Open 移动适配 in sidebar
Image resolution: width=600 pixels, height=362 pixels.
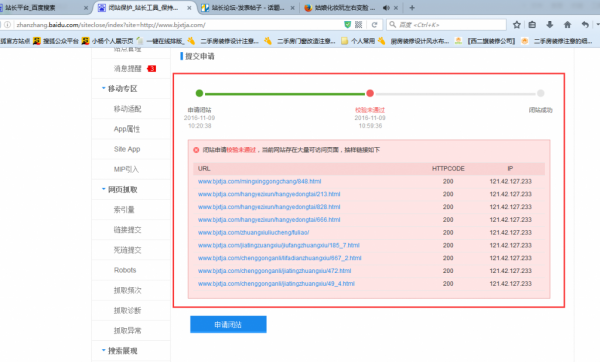point(127,109)
